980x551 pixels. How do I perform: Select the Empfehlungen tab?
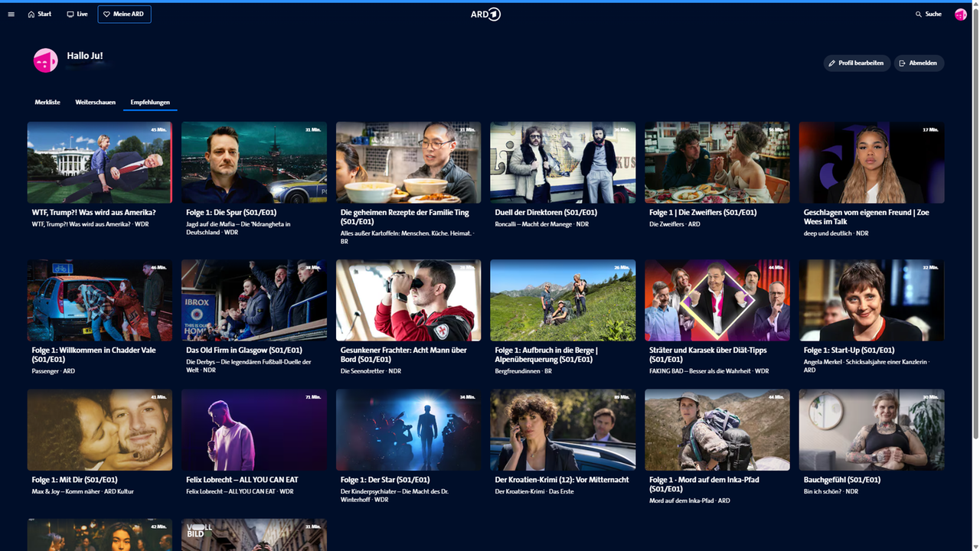(150, 102)
